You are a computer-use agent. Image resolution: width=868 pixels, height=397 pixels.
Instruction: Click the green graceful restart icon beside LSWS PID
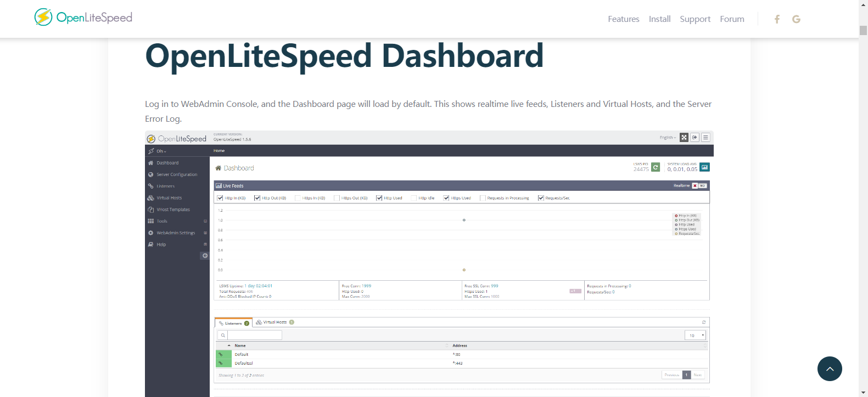click(x=656, y=167)
